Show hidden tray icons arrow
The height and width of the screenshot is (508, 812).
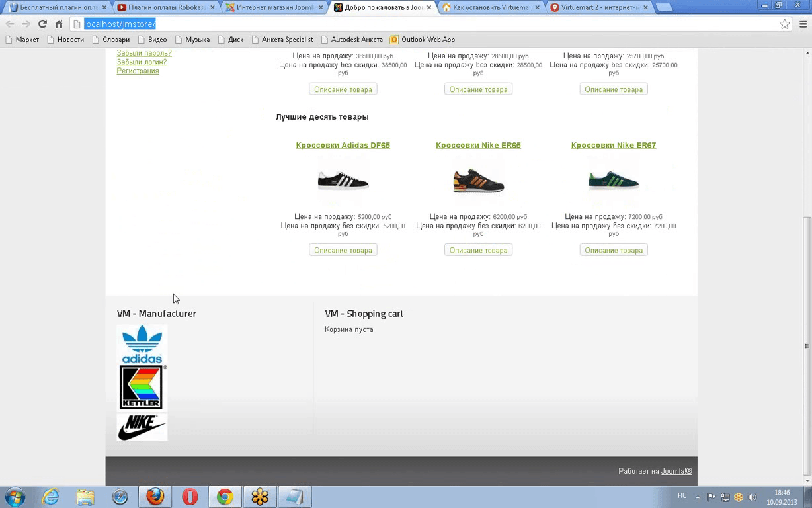[x=698, y=497]
